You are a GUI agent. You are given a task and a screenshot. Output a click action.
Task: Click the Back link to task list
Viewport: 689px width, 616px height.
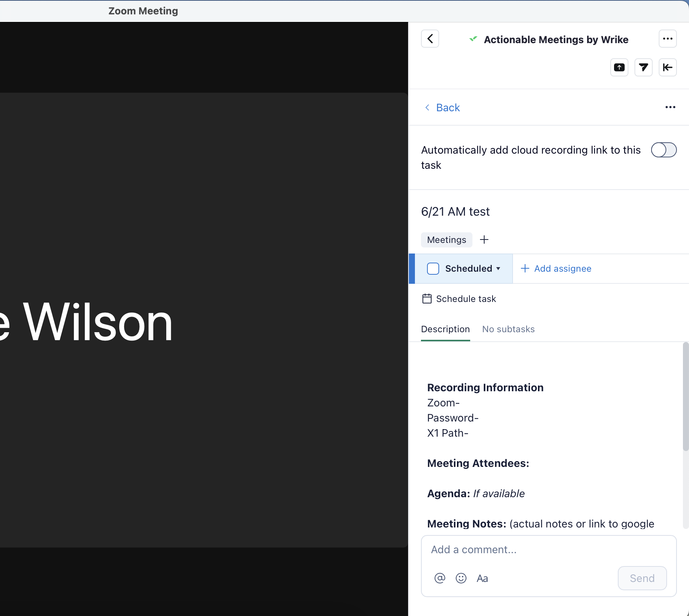443,108
